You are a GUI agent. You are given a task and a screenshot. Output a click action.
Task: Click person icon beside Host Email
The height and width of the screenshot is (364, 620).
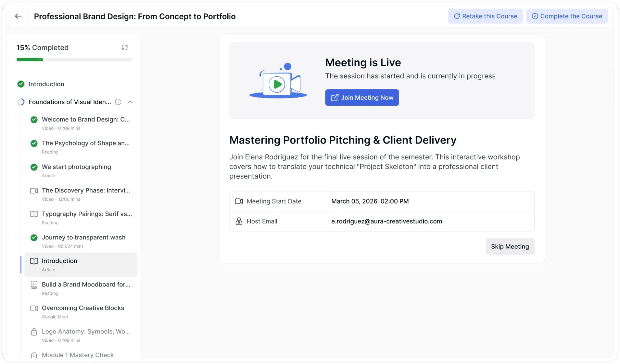click(x=239, y=221)
